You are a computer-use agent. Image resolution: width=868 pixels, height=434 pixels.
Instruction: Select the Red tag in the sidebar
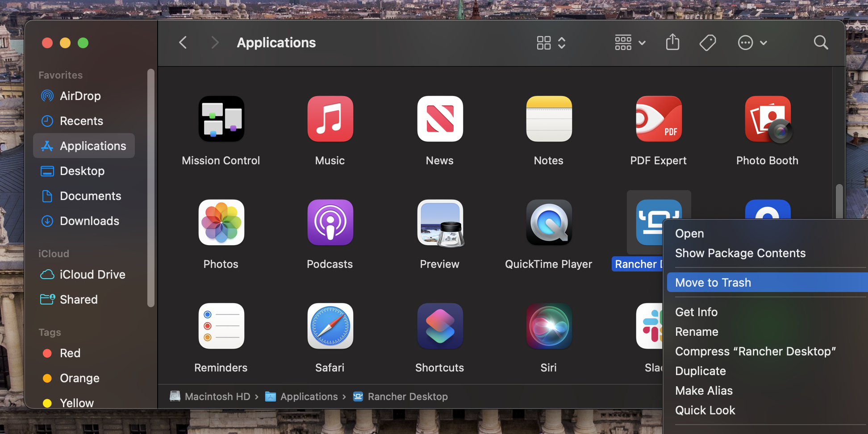coord(71,353)
